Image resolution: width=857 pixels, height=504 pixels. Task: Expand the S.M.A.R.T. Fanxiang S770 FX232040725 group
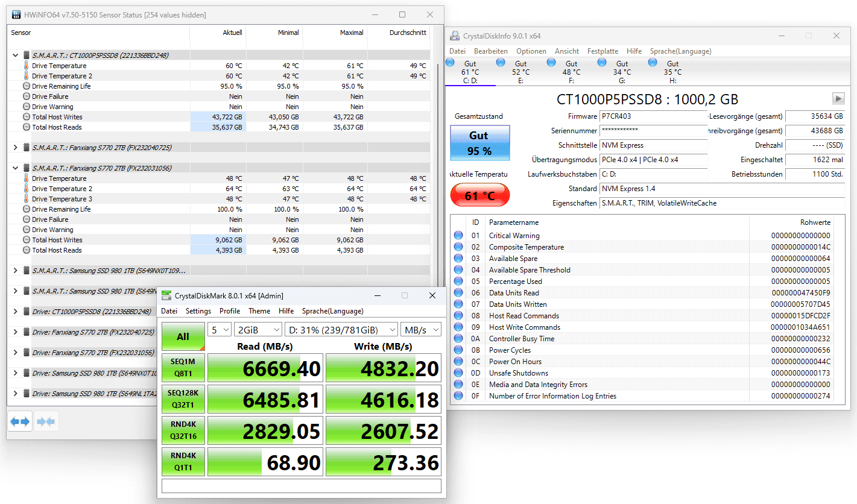tap(15, 148)
